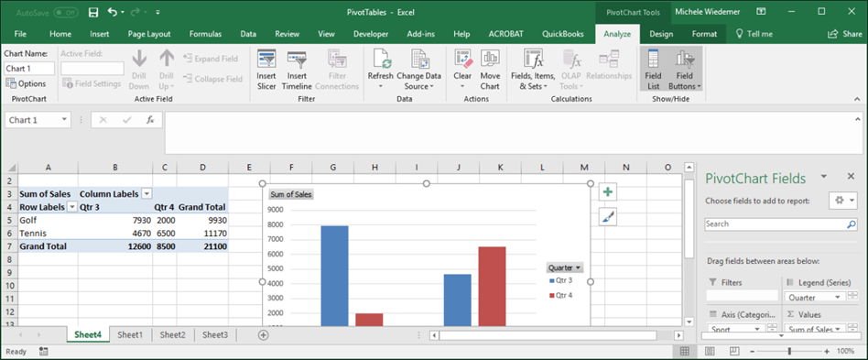Switch to Page Layout view
The height and width of the screenshot is (360, 868).
pyautogui.click(x=710, y=351)
